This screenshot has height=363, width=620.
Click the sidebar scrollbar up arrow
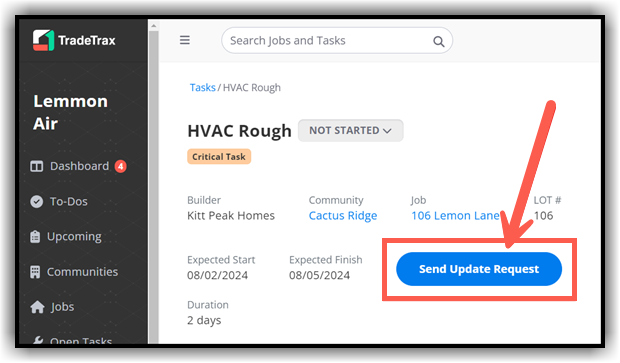pos(153,26)
